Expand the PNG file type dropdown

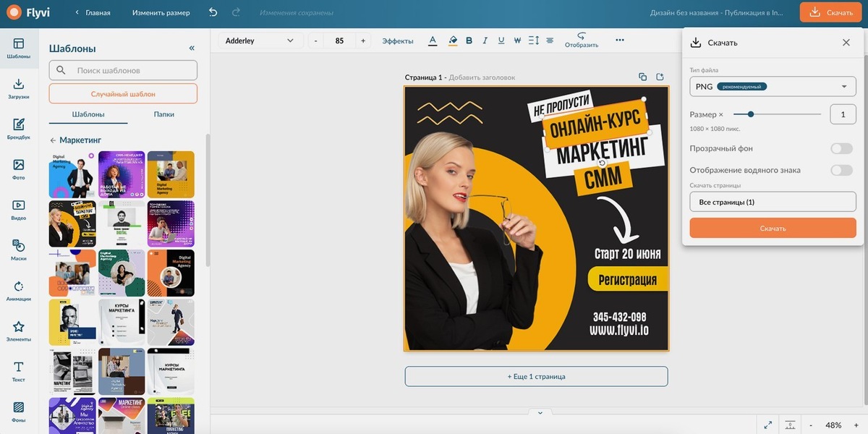point(773,87)
